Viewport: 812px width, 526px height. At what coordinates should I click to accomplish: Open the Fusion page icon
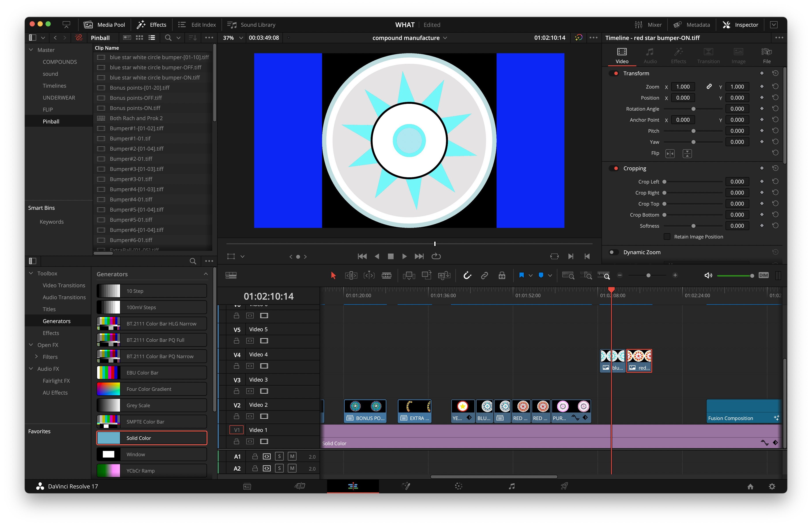point(406,486)
